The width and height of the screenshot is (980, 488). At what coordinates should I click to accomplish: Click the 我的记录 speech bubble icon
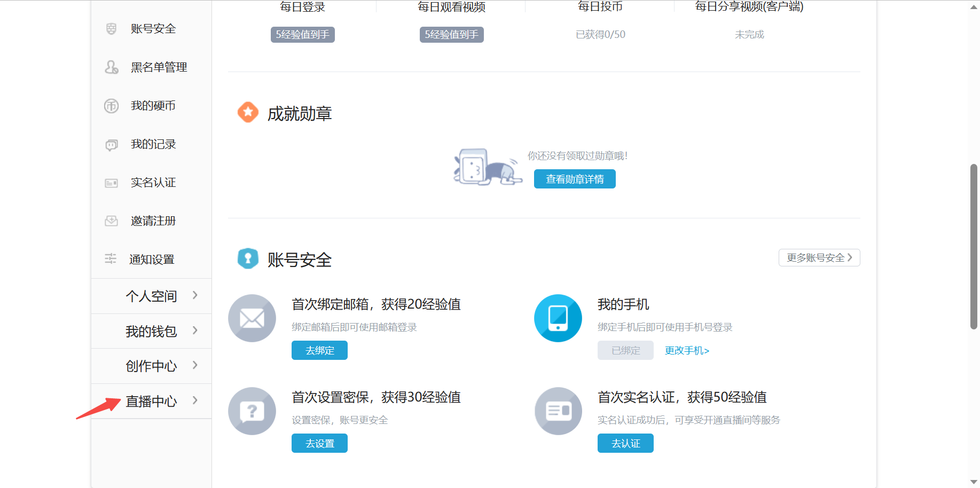[111, 144]
